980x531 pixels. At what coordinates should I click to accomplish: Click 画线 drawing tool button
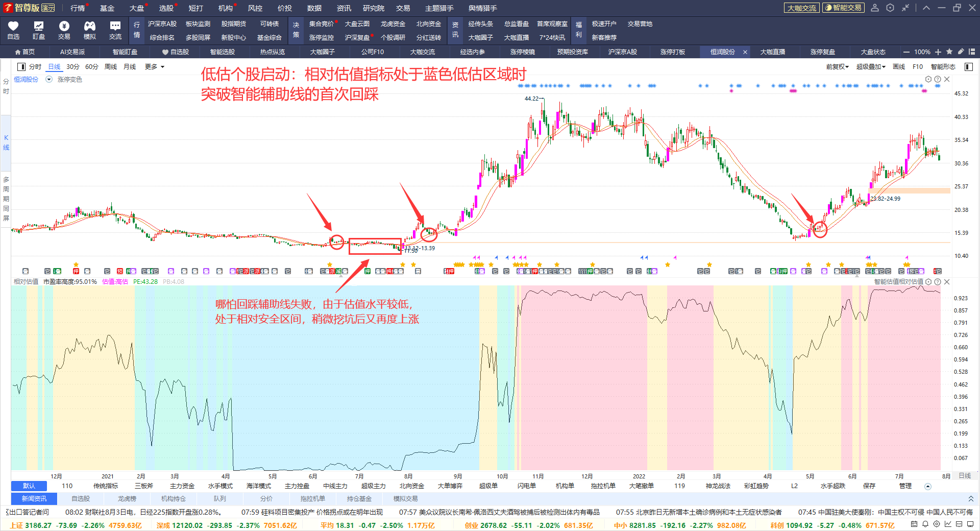(899, 67)
